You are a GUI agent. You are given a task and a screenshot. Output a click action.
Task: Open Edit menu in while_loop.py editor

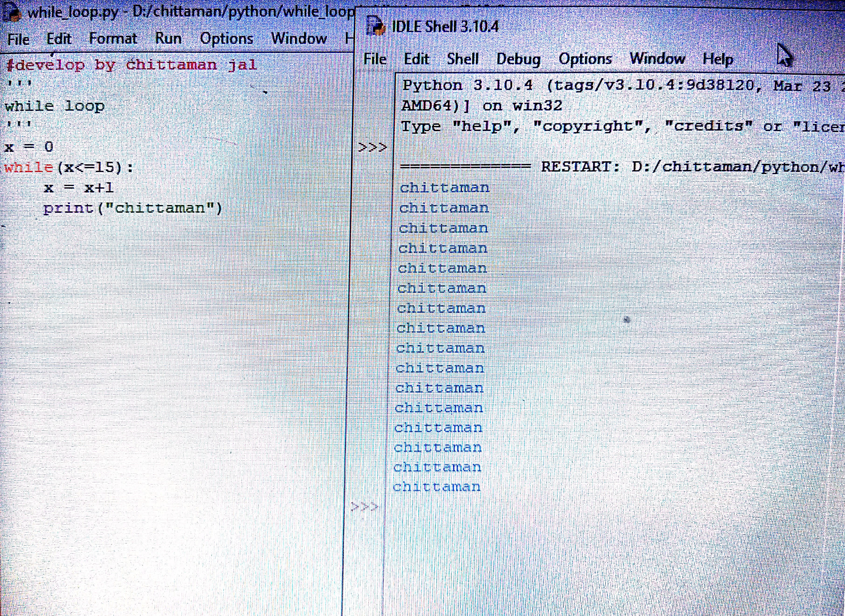pos(59,39)
